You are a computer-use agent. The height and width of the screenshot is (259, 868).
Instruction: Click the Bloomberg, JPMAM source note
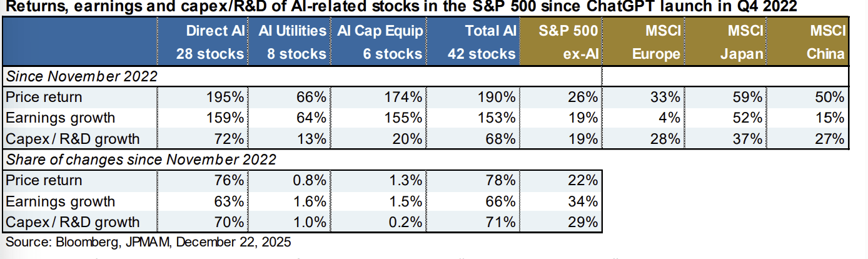click(x=148, y=241)
